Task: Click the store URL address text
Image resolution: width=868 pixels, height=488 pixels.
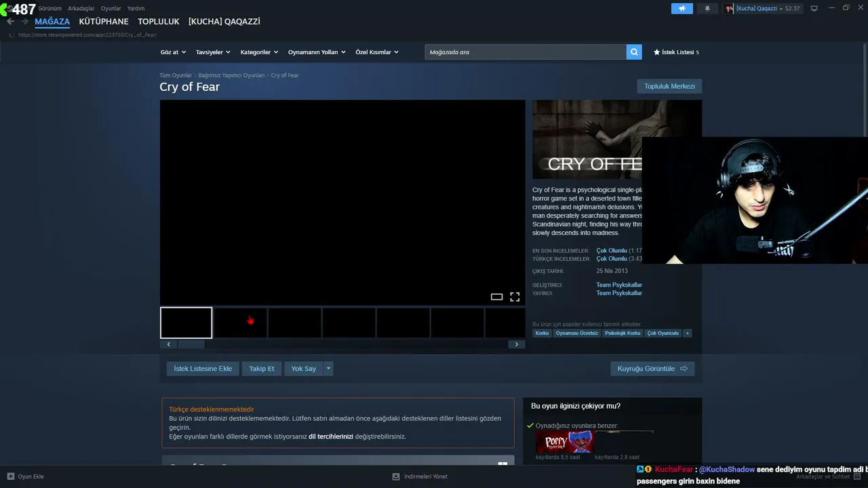Action: 87,35
